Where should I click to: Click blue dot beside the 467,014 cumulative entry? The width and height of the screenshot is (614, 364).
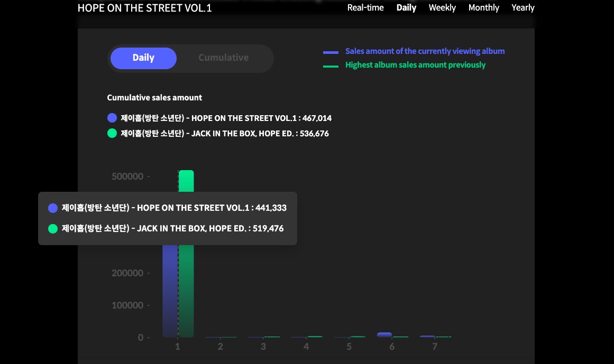(112, 118)
